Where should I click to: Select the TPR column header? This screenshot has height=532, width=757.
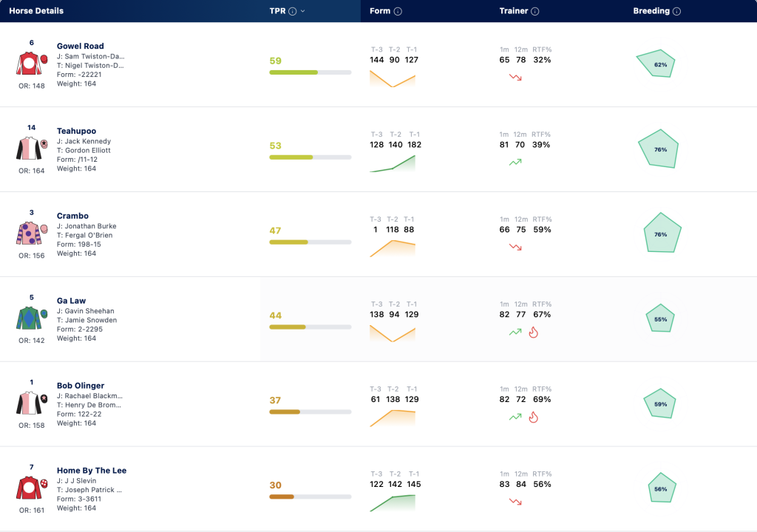(x=278, y=11)
